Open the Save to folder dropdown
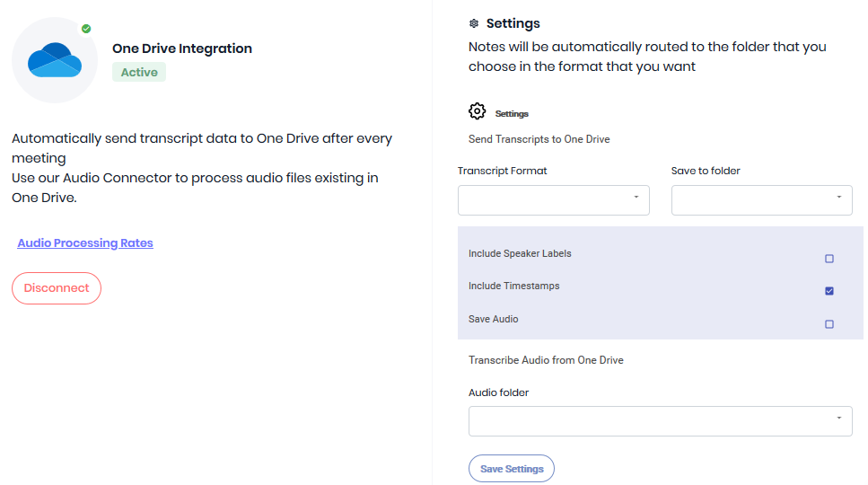The width and height of the screenshot is (868, 485). pyautogui.click(x=762, y=200)
